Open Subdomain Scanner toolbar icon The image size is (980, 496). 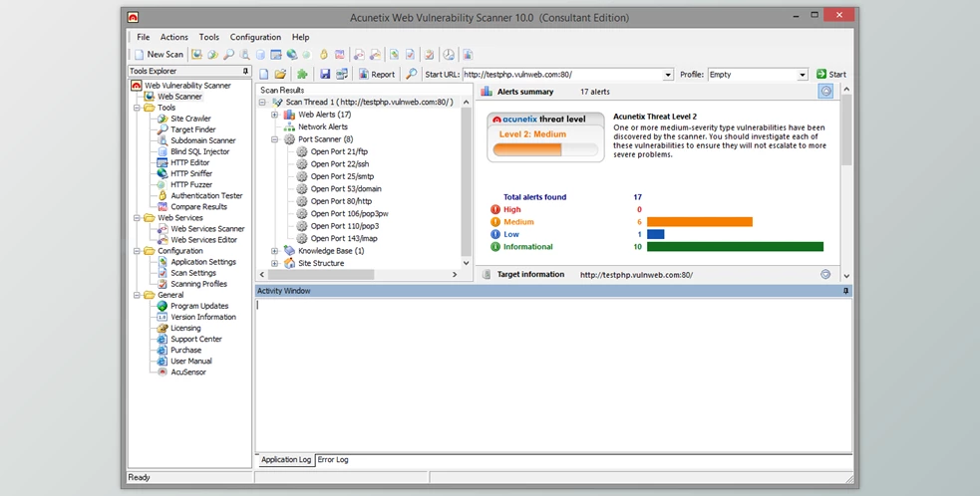pyautogui.click(x=245, y=55)
